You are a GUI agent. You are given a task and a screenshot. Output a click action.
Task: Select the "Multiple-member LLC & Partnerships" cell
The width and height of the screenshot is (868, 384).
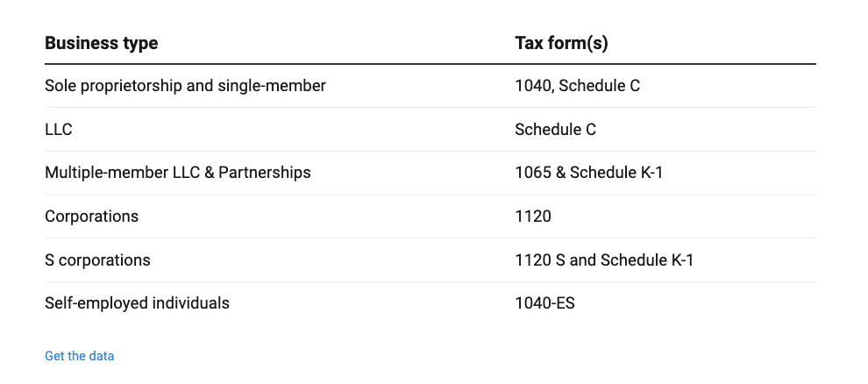point(178,173)
